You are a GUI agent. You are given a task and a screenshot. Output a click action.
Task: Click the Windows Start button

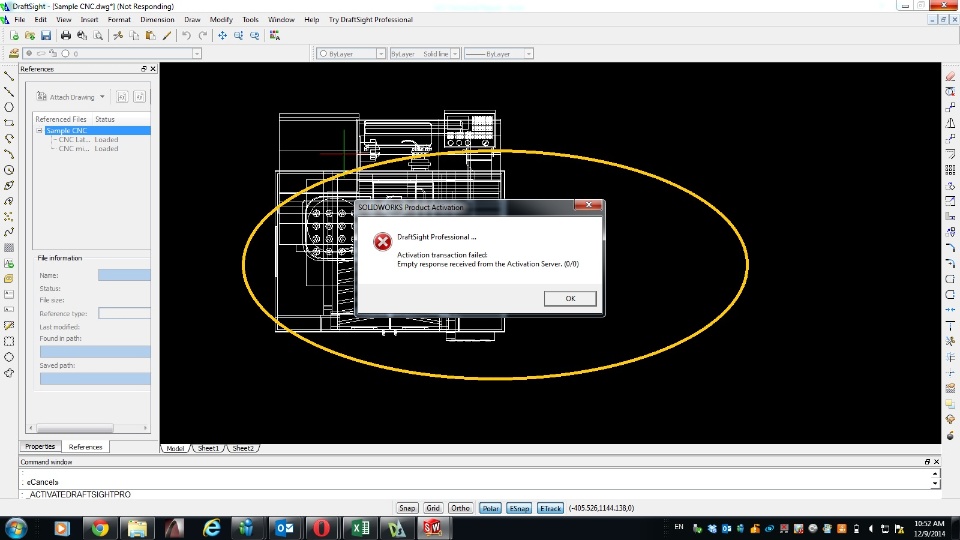15,528
